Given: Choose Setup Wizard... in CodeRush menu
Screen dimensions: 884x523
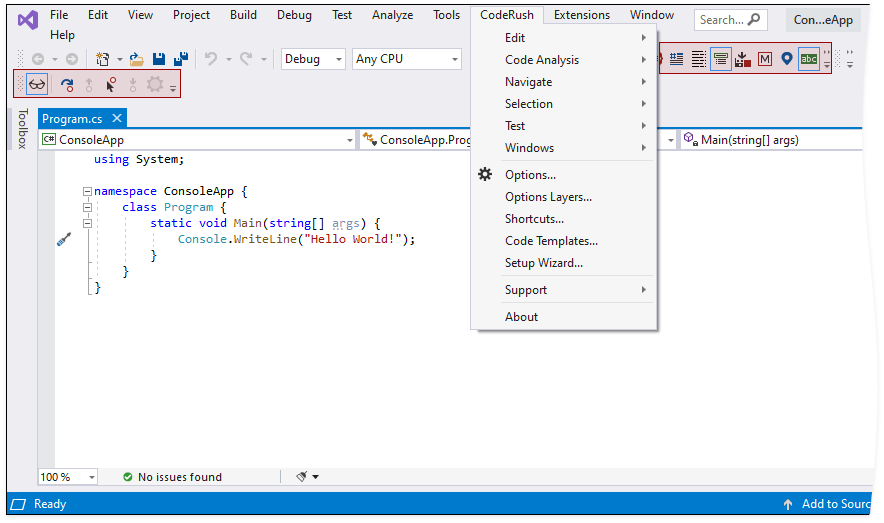Looking at the screenshot, I should point(564,263).
